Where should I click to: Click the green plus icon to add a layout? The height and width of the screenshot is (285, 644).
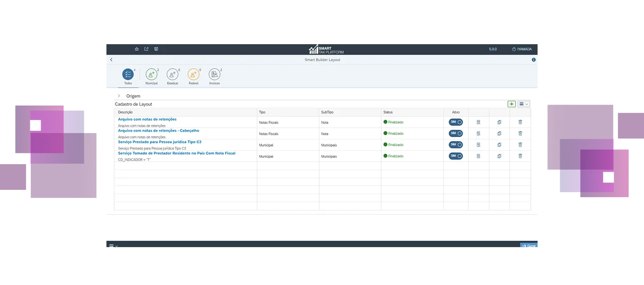(511, 104)
